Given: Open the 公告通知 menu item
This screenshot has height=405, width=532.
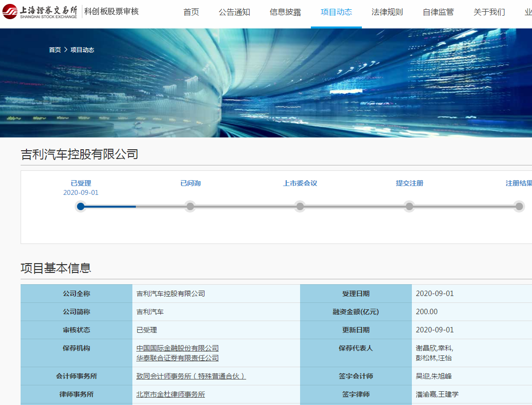Looking at the screenshot, I should [x=234, y=12].
